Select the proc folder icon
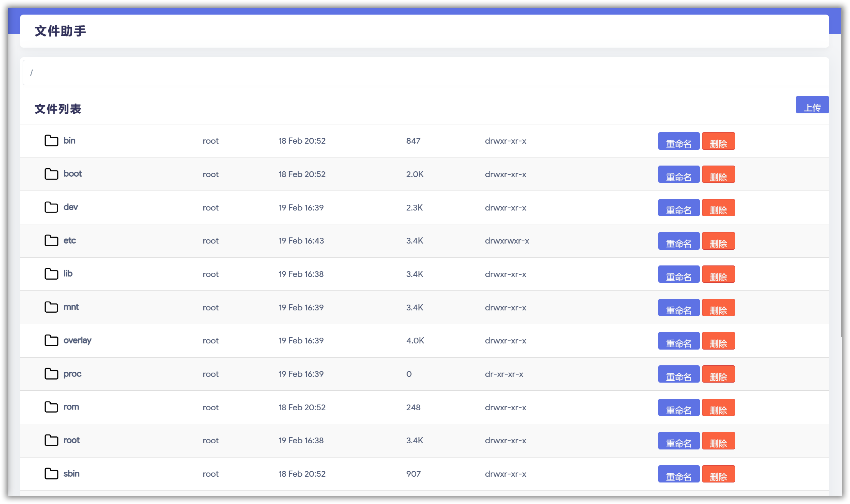 pyautogui.click(x=51, y=374)
